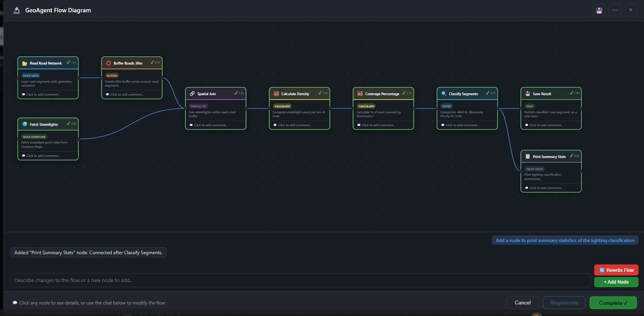Select READ DATA tag on Read Road Network
Image resolution: width=644 pixels, height=316 pixels.
tap(31, 76)
